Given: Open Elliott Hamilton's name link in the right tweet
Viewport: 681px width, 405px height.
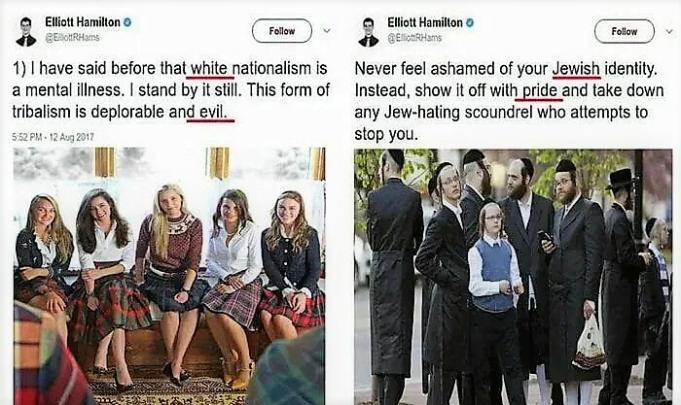Looking at the screenshot, I should coord(425,22).
